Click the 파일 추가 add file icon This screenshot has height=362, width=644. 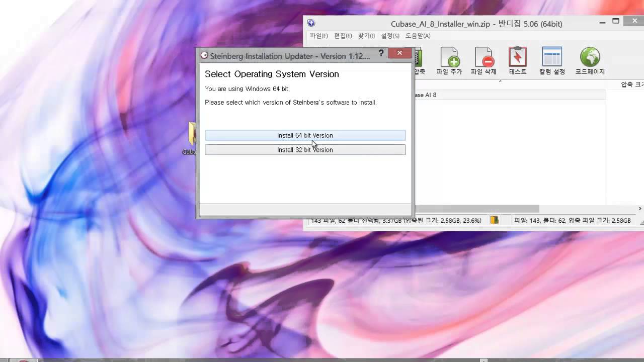click(x=449, y=61)
